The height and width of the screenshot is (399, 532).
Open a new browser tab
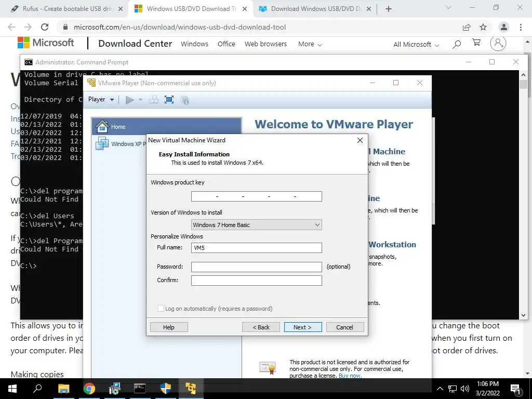(389, 9)
